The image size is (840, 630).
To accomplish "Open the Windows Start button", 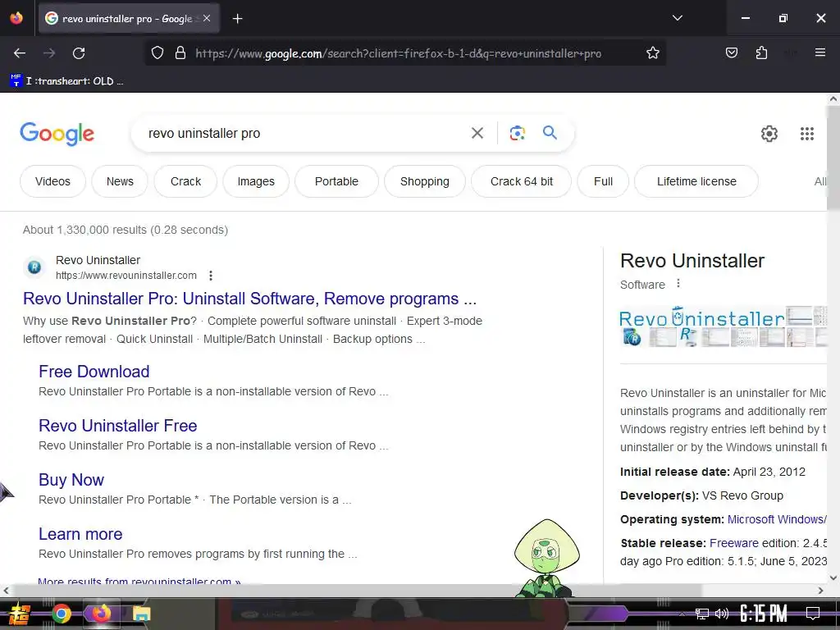I will pos(19,614).
